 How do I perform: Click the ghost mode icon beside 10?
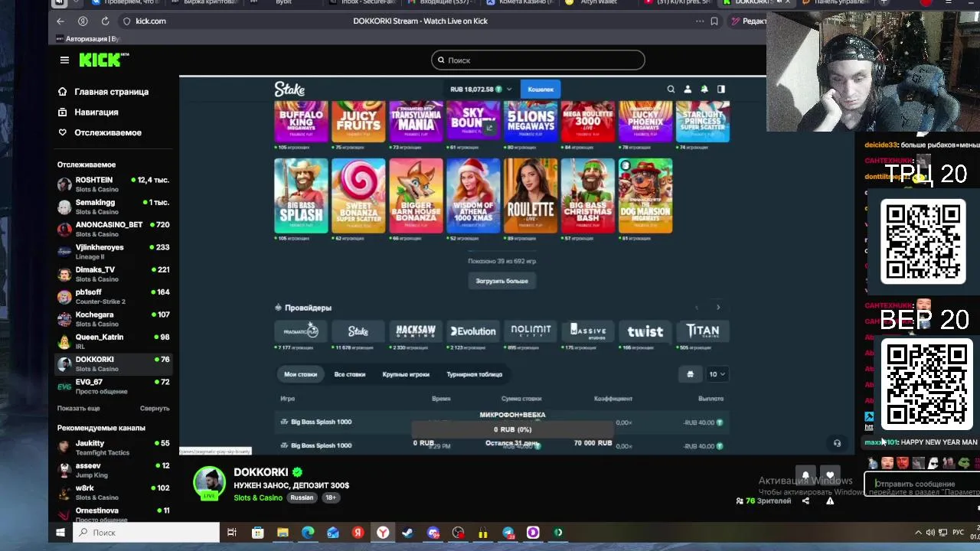click(x=690, y=374)
